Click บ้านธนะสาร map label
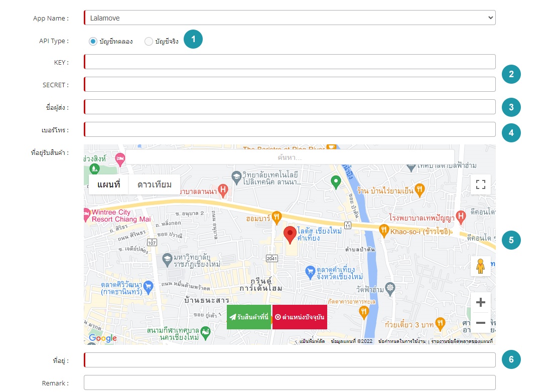 (207, 300)
